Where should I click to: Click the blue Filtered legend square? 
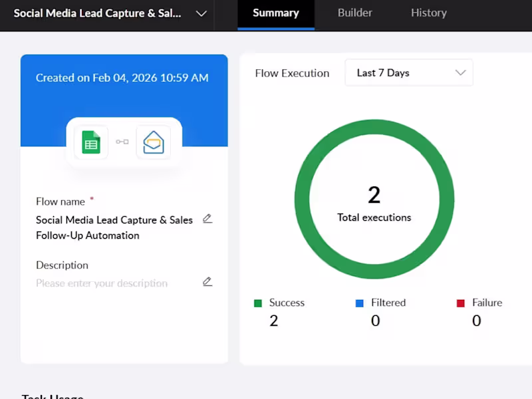(360, 303)
